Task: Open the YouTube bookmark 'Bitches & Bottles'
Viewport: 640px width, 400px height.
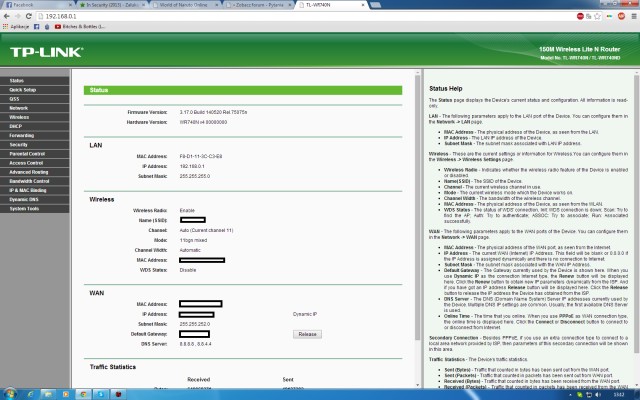Action: (x=80, y=27)
